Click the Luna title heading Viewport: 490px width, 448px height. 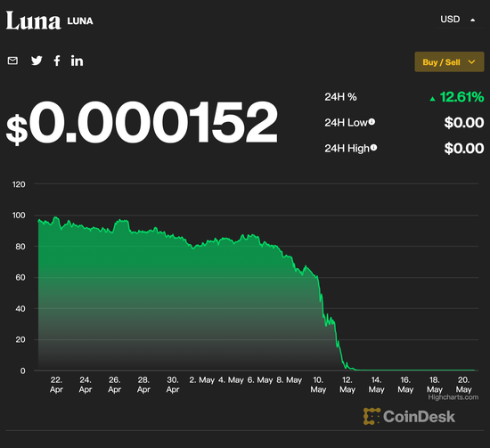(33, 21)
